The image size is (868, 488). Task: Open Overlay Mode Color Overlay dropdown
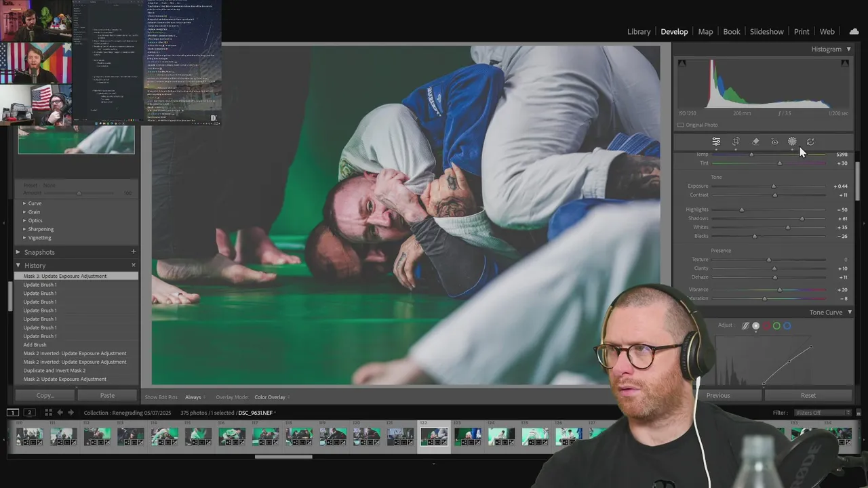272,397
